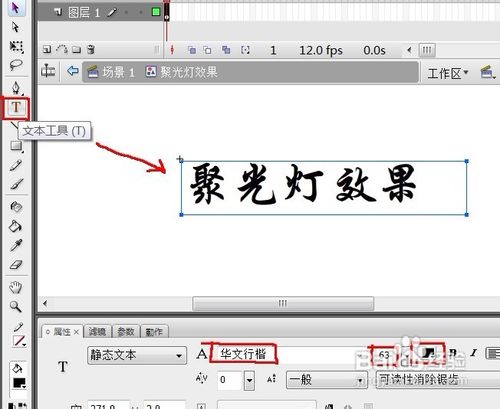The image size is (500, 409).
Task: Select the Lasso tool
Action: [x=16, y=65]
